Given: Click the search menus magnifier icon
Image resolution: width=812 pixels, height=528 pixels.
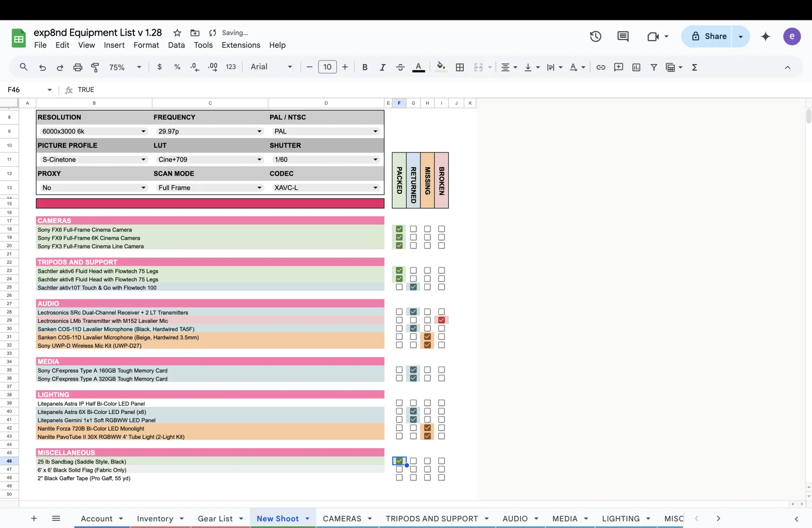Looking at the screenshot, I should [23, 67].
